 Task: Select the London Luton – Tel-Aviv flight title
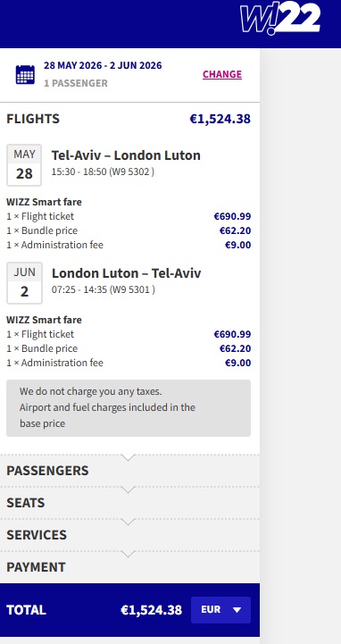pyautogui.click(x=127, y=273)
